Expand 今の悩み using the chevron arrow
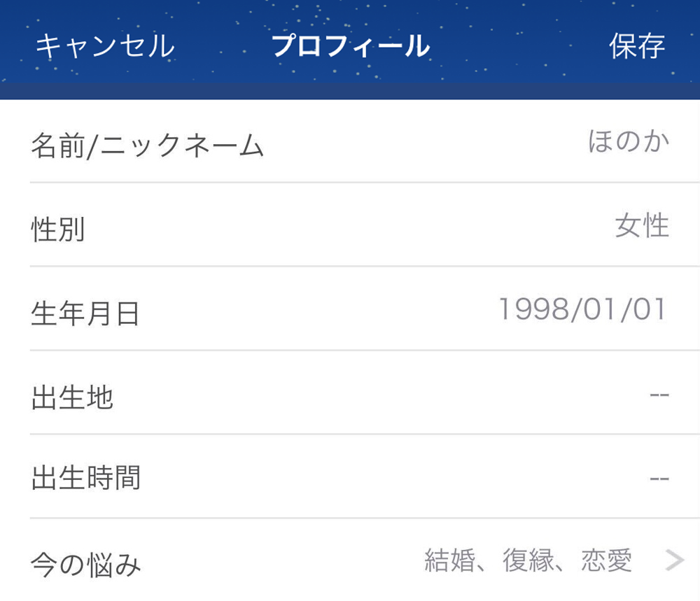700x601 pixels. [x=674, y=560]
